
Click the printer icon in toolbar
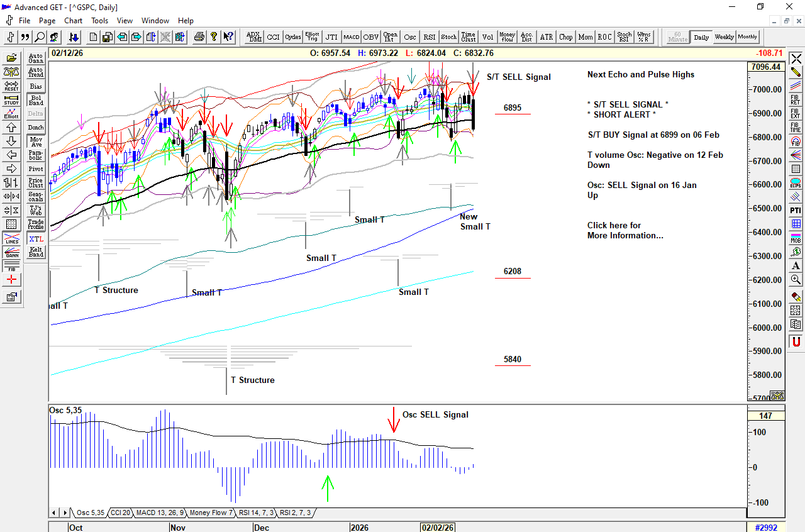pyautogui.click(x=199, y=37)
